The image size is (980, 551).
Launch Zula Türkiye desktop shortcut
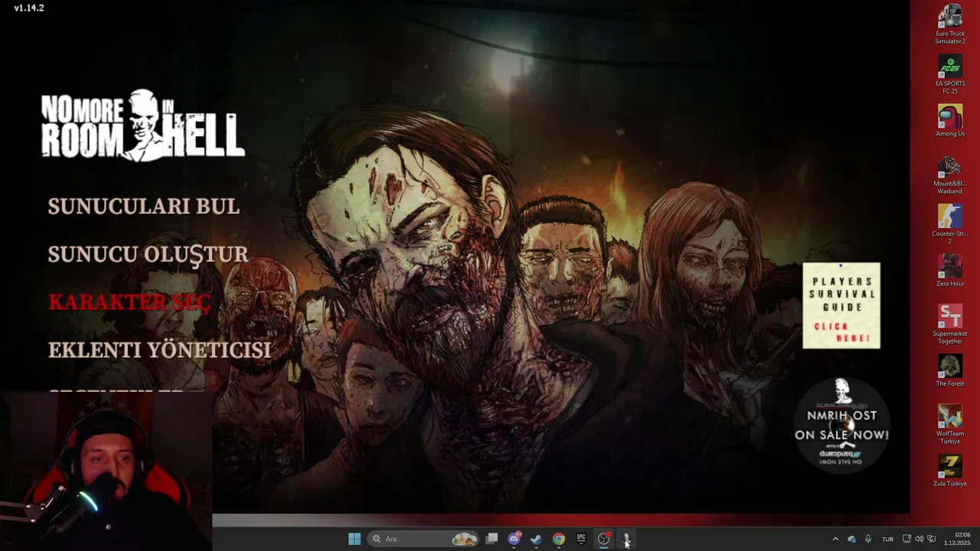pyautogui.click(x=950, y=471)
